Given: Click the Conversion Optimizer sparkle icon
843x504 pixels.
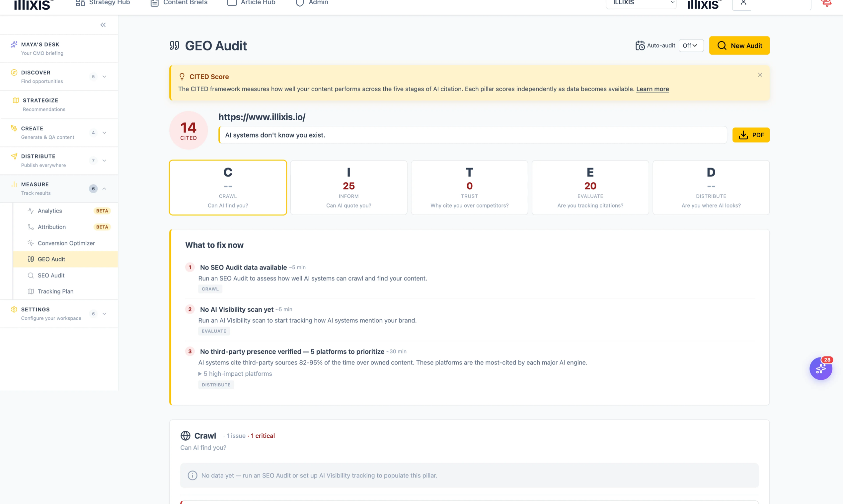Looking at the screenshot, I should (x=31, y=243).
